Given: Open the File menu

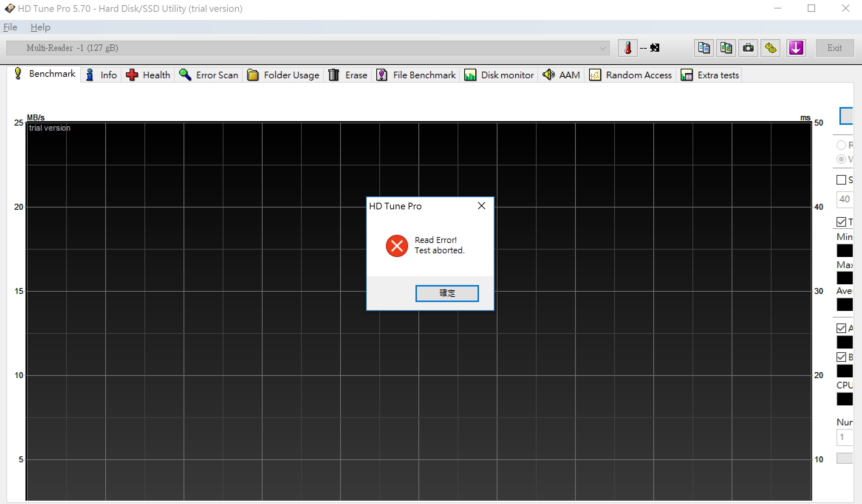Looking at the screenshot, I should coord(10,27).
